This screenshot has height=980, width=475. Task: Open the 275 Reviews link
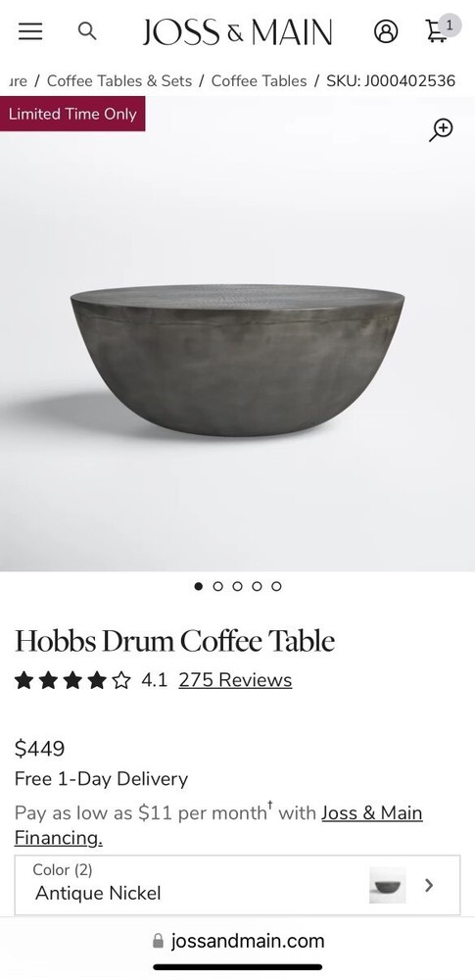[235, 680]
